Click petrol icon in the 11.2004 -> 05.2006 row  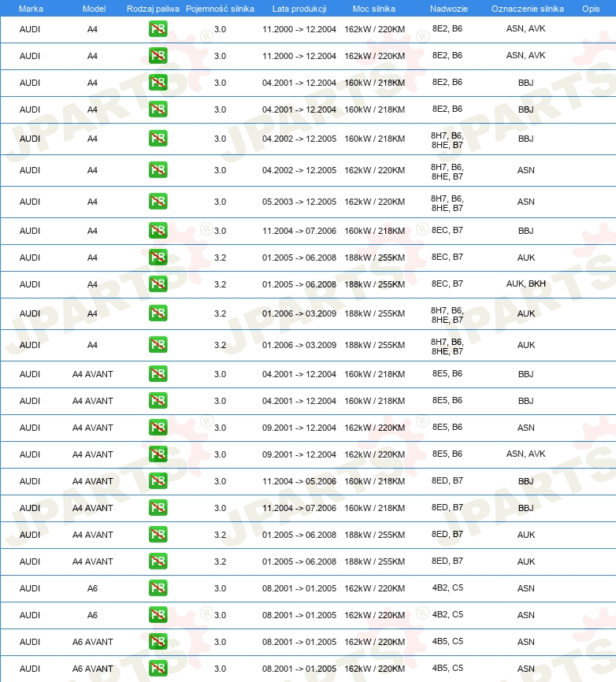point(158,481)
